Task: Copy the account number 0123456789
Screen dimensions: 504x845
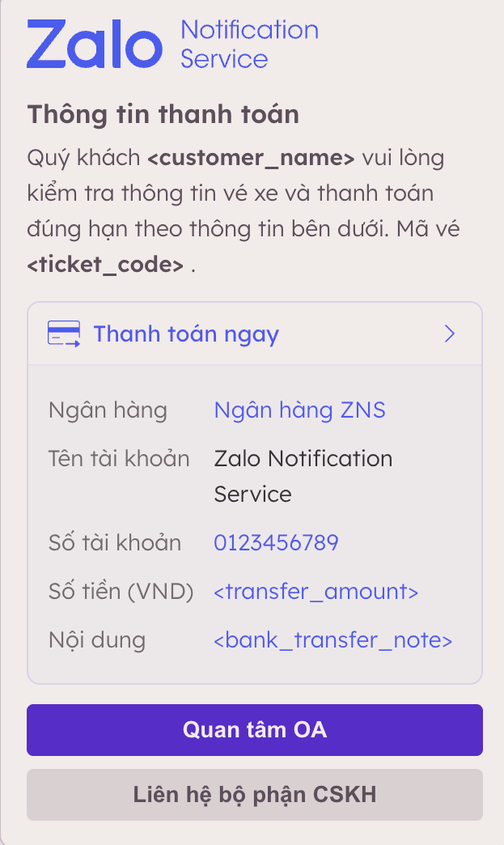Action: [276, 542]
